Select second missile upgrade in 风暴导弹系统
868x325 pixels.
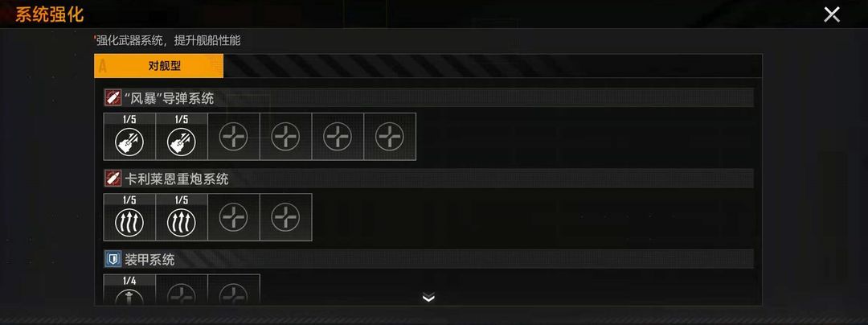tap(182, 137)
